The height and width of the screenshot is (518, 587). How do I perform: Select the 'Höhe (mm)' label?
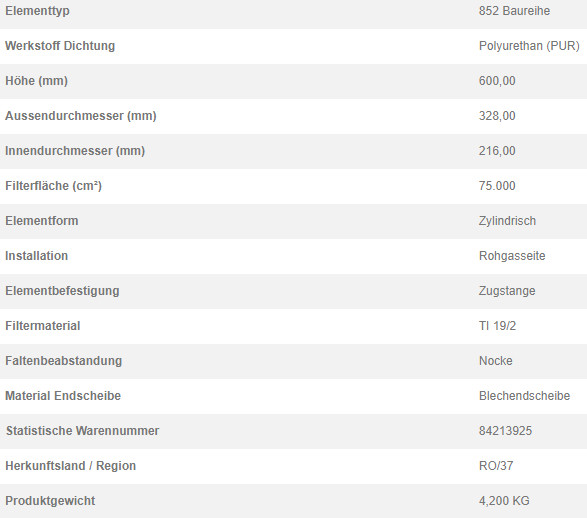pyautogui.click(x=36, y=81)
